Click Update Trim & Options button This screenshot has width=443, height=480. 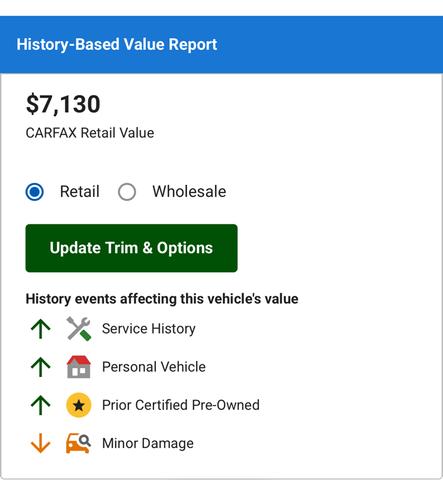pyautogui.click(x=131, y=248)
